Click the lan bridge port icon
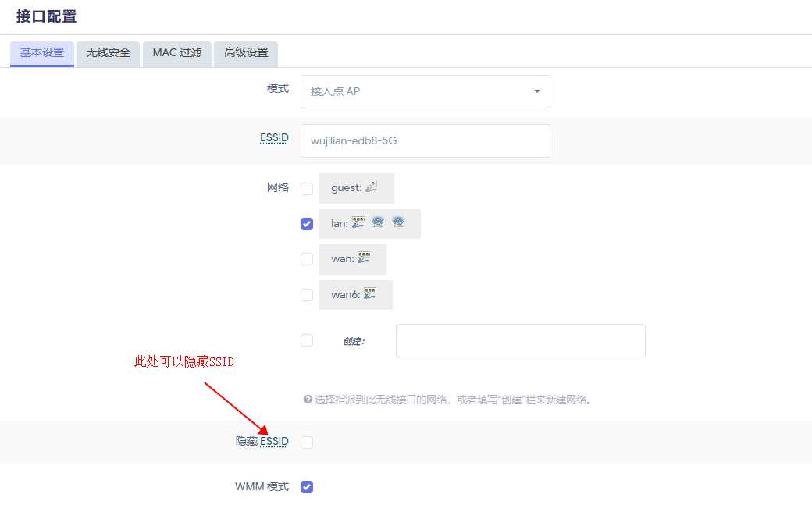This screenshot has width=812, height=519. (x=358, y=222)
